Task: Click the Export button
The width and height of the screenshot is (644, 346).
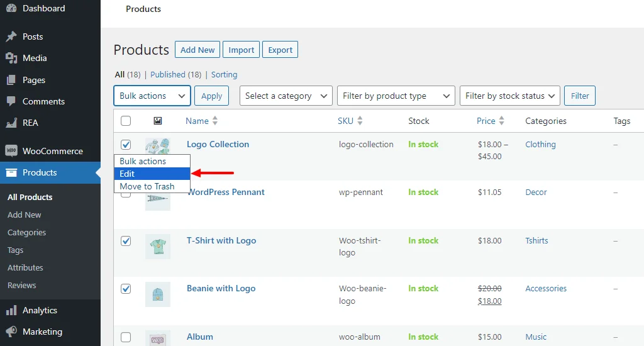Action: pyautogui.click(x=280, y=50)
